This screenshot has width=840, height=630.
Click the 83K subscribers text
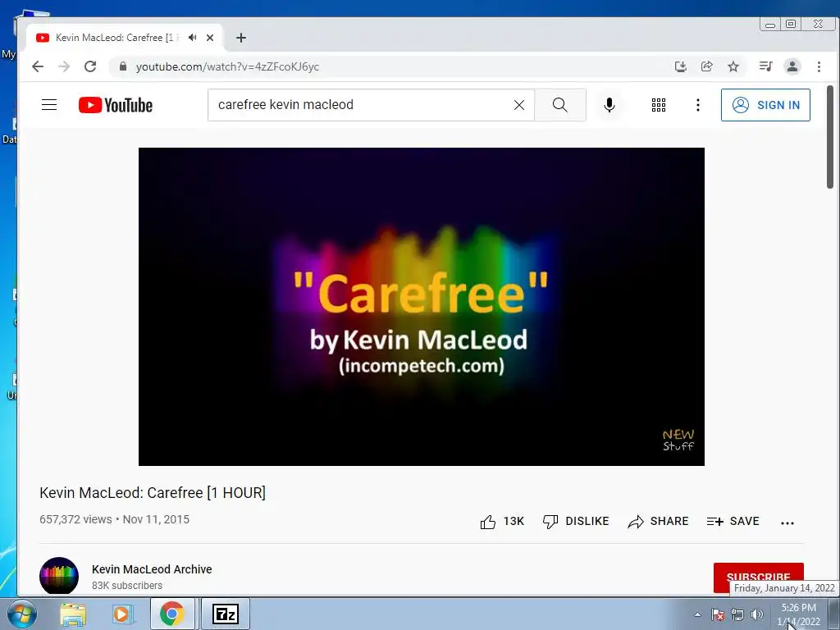pyautogui.click(x=127, y=586)
